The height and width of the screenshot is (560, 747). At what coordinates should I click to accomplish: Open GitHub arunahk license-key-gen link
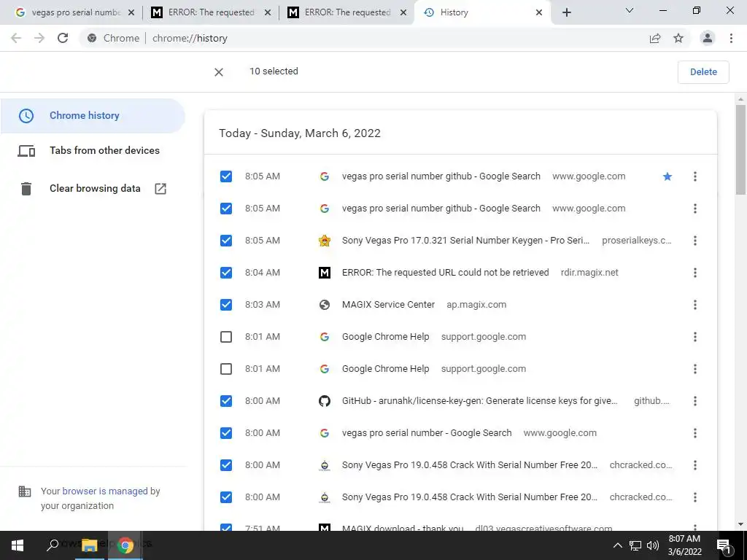tap(479, 401)
